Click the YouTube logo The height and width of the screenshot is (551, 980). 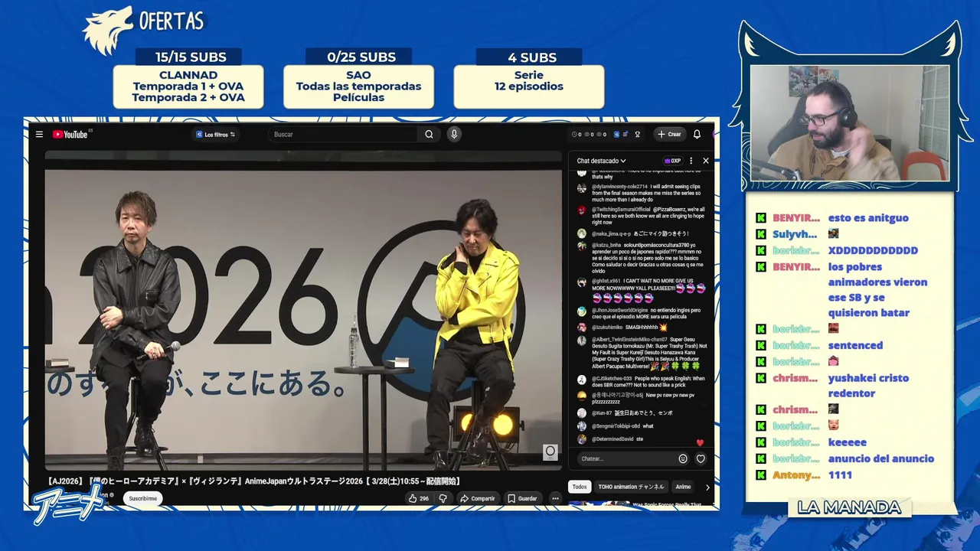pyautogui.click(x=70, y=134)
